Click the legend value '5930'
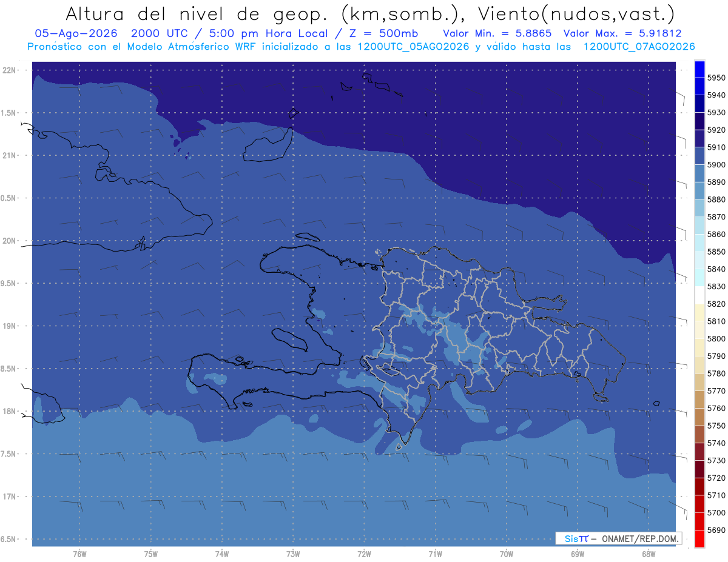The height and width of the screenshot is (562, 728). click(x=716, y=113)
